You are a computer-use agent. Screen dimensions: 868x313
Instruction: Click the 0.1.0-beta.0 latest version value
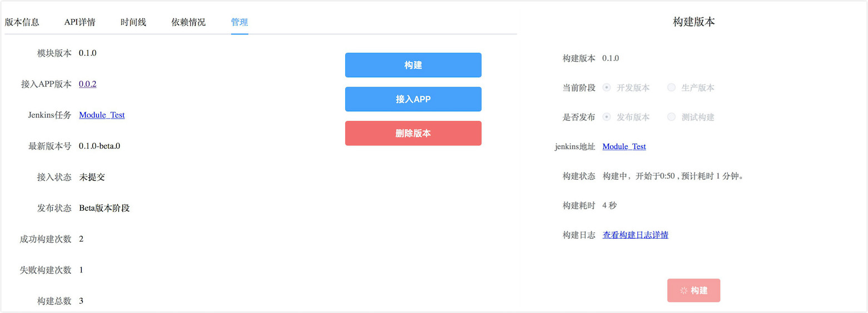click(100, 146)
